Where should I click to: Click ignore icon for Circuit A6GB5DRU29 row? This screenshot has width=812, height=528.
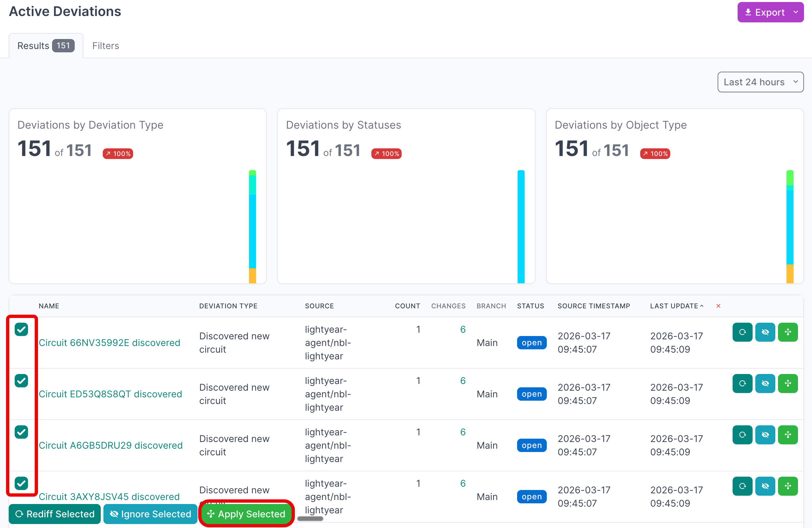coord(765,435)
